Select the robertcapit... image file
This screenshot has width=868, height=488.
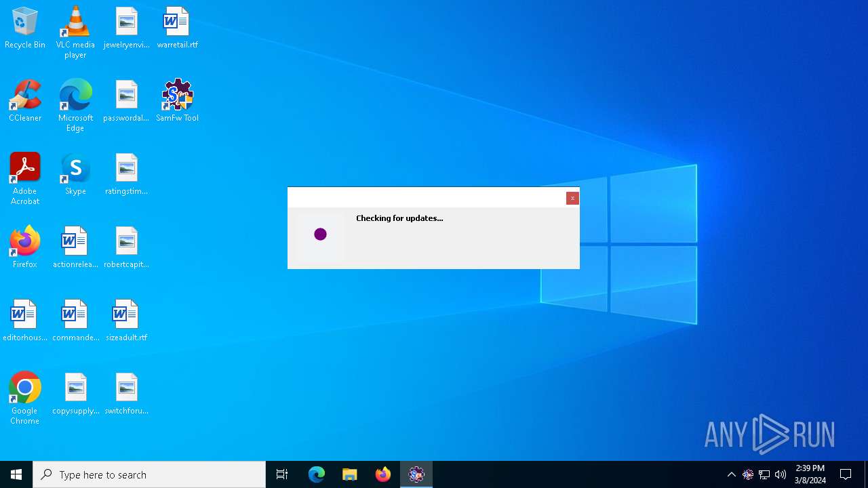click(x=126, y=247)
